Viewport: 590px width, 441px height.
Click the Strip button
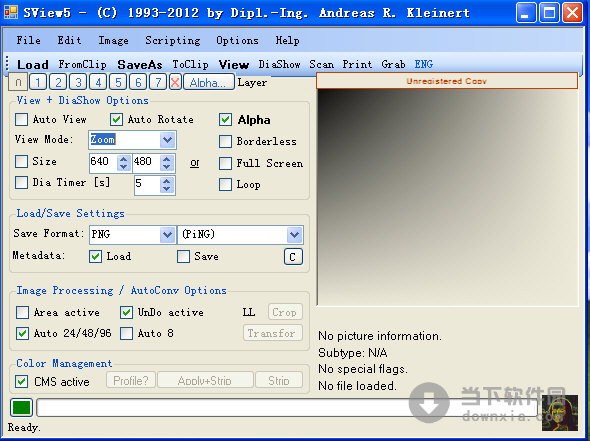click(279, 380)
